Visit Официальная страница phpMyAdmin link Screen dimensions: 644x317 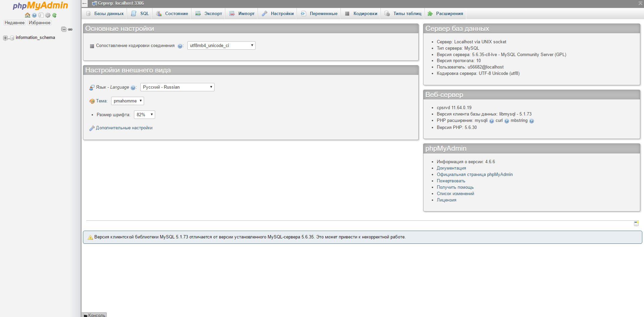(x=475, y=175)
